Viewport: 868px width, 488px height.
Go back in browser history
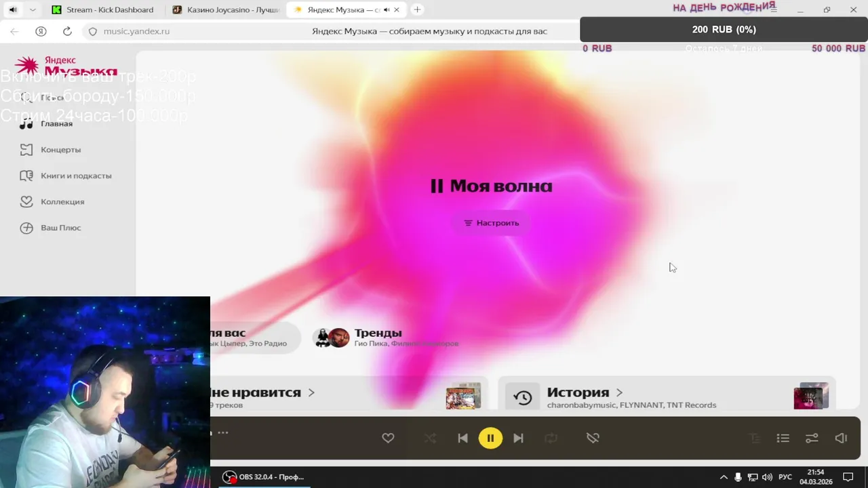click(14, 31)
